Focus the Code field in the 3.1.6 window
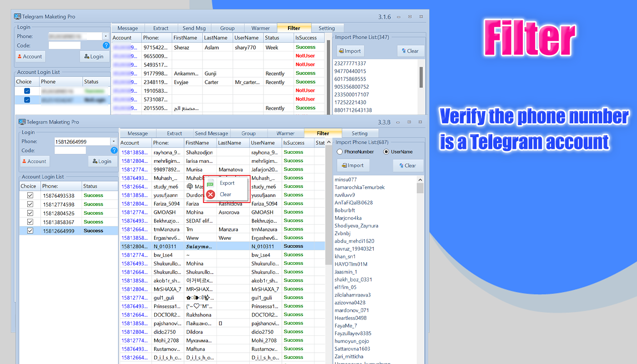Screen dimensions: 637x364 pyautogui.click(x=65, y=45)
